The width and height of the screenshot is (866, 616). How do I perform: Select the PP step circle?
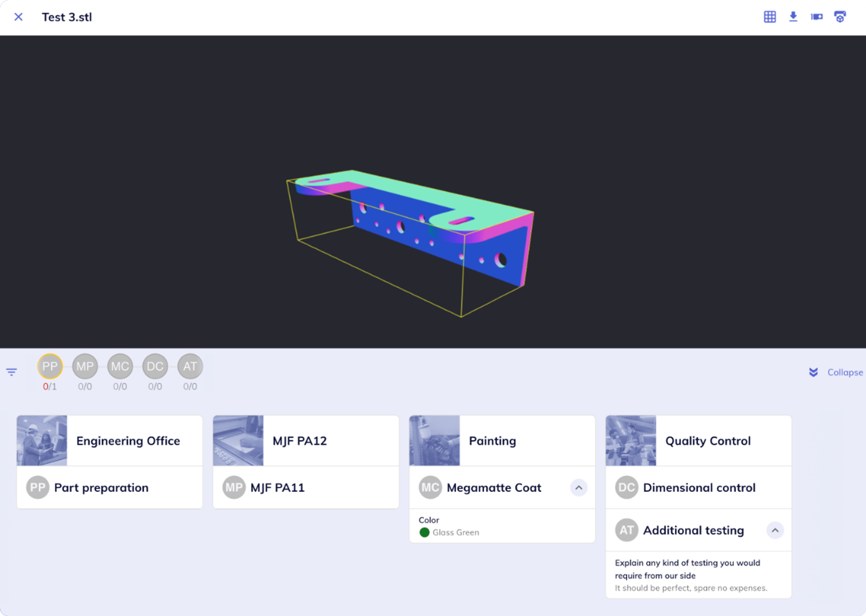[x=50, y=366]
